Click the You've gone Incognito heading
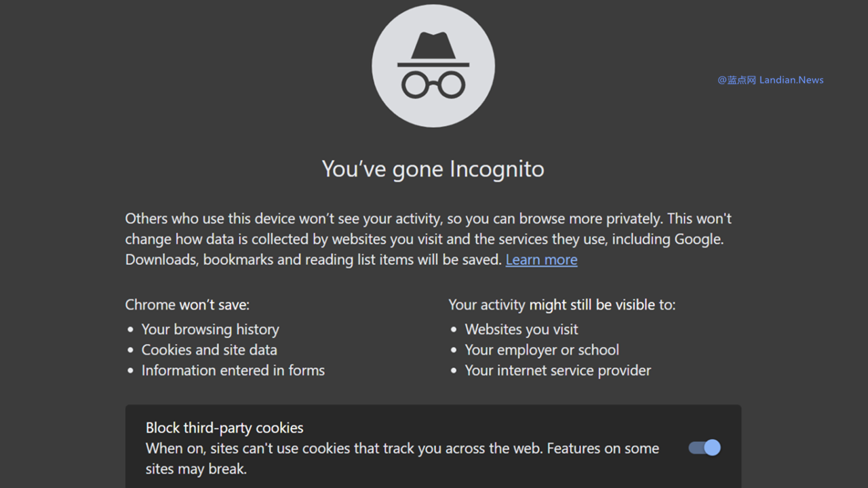The height and width of the screenshot is (488, 868). coord(433,169)
